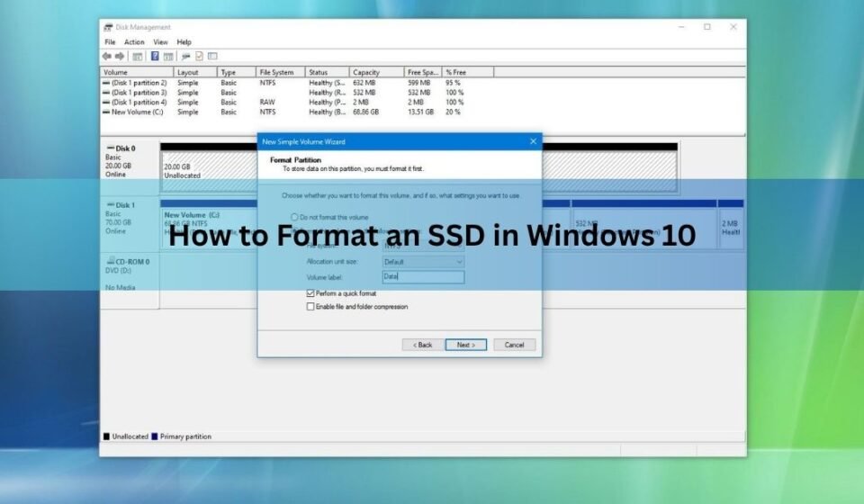Click the Back button in the wizard

tap(423, 345)
